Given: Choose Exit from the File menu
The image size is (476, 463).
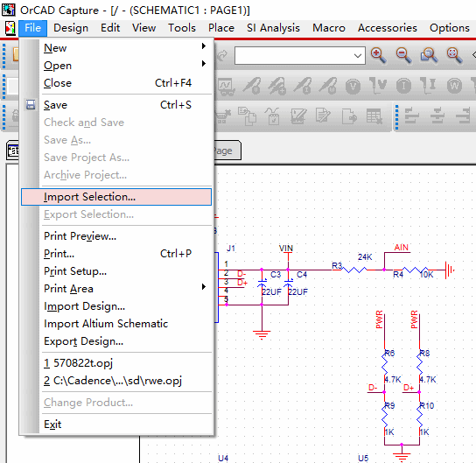Looking at the screenshot, I should [x=116, y=424].
